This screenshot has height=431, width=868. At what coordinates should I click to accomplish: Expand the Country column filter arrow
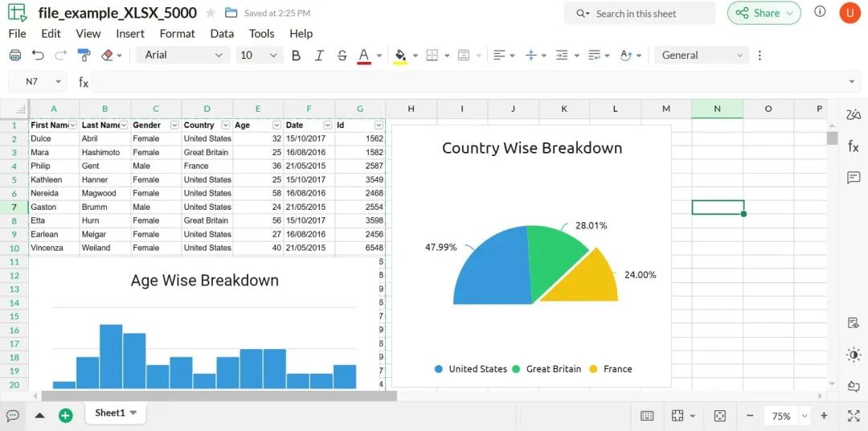[x=226, y=125]
